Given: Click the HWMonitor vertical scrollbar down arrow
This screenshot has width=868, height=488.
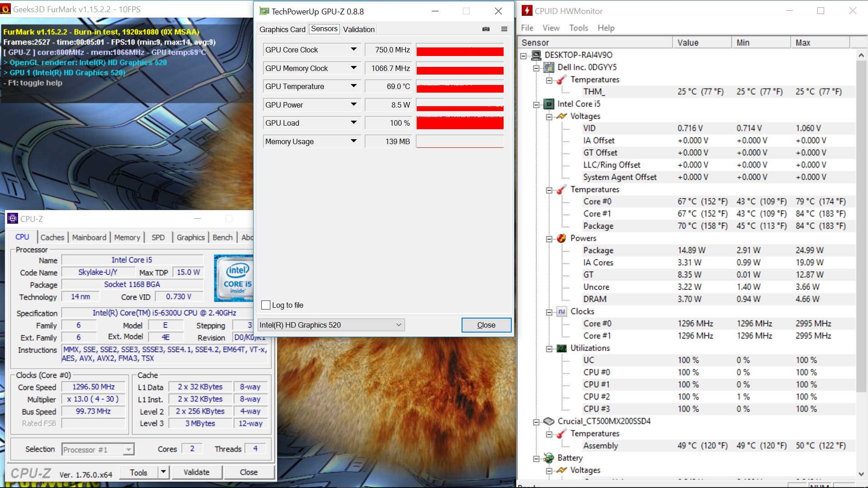Looking at the screenshot, I should pyautogui.click(x=861, y=474).
